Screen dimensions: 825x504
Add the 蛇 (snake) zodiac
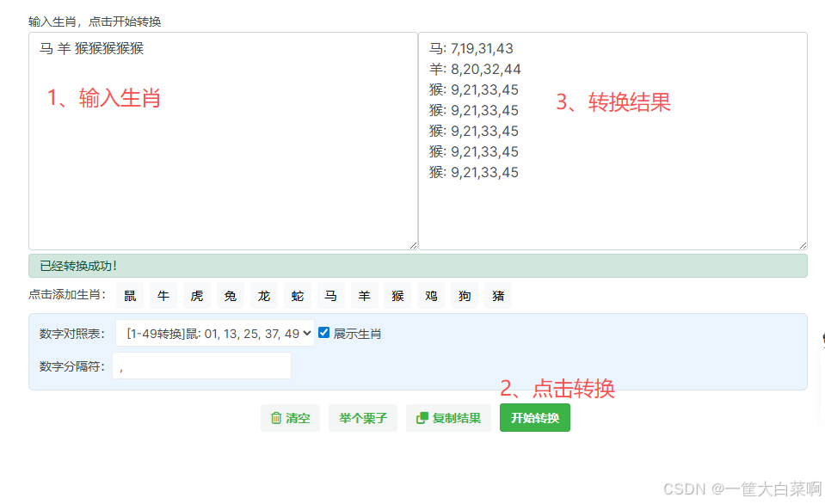point(297,295)
